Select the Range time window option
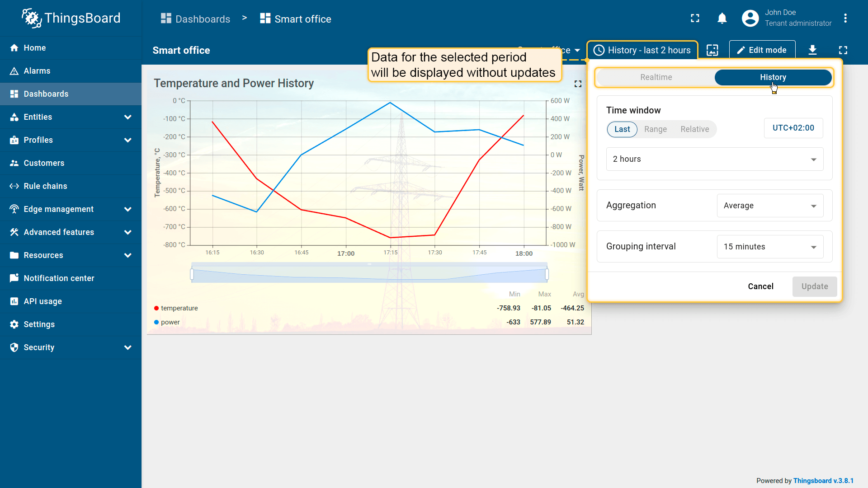Viewport: 868px width, 488px height. [656, 129]
